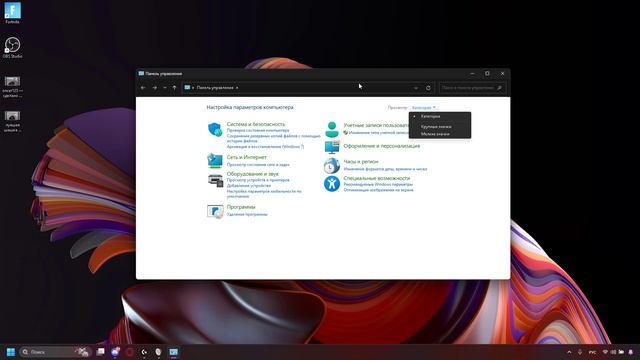The height and width of the screenshot is (360, 640).
Task: Click the Control Panel taskbar icon
Action: pos(173,352)
